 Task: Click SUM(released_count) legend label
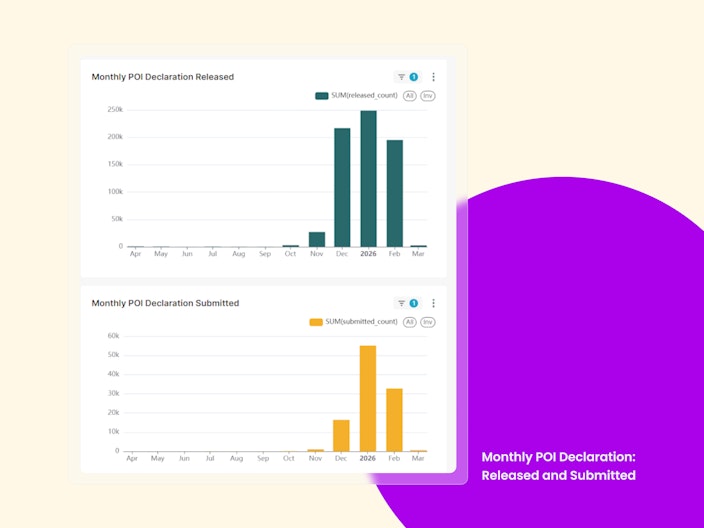pos(364,96)
